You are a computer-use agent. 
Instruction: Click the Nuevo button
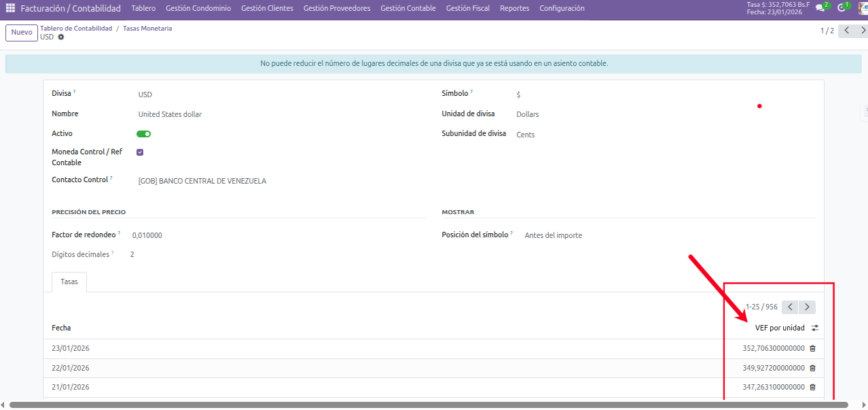[22, 33]
